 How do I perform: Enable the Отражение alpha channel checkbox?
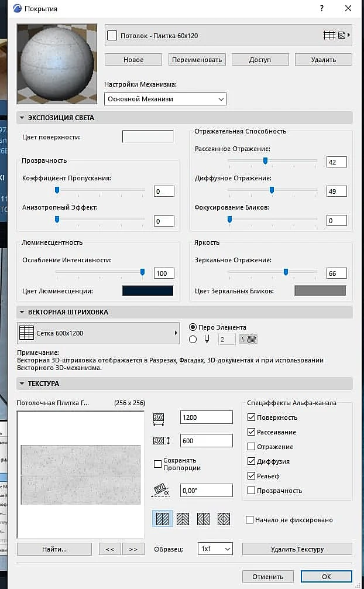coord(251,447)
